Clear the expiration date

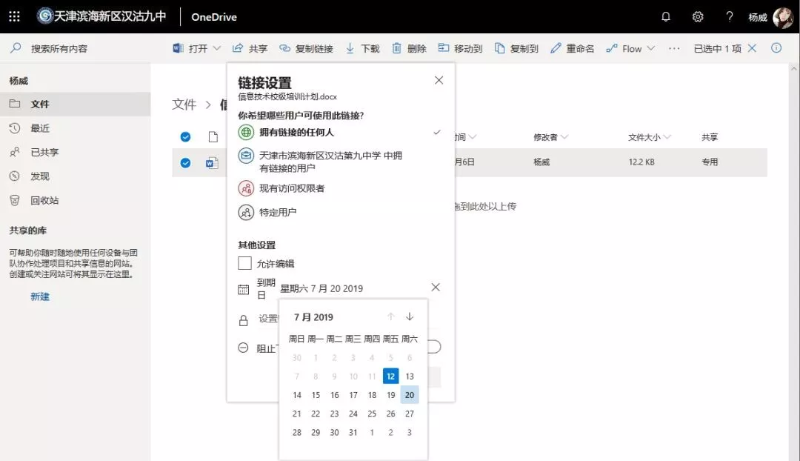point(435,288)
